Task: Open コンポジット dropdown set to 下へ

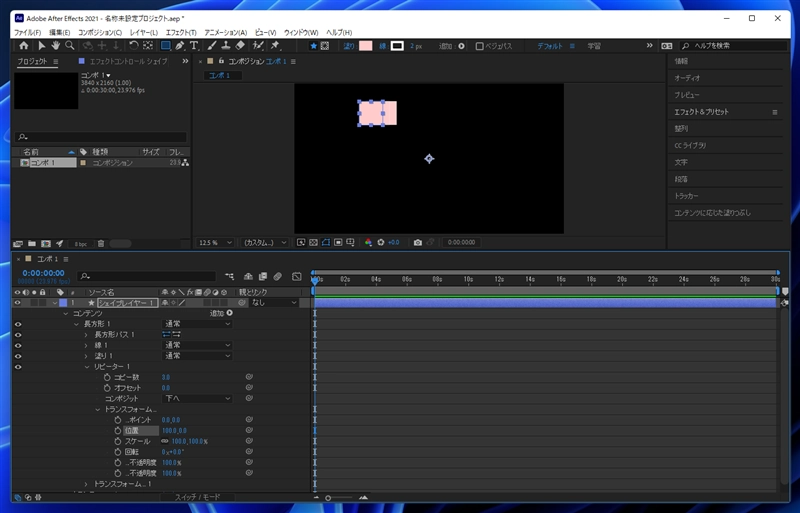Action: (x=197, y=398)
